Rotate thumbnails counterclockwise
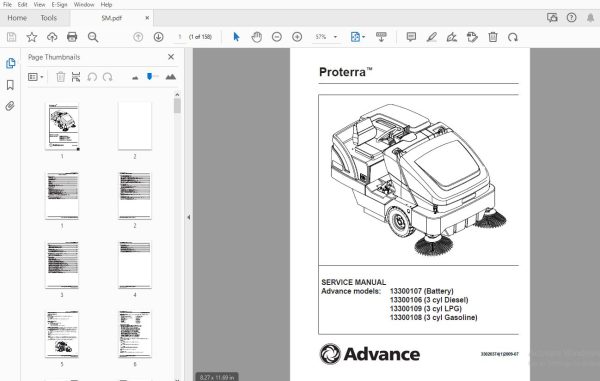This screenshot has height=381, width=600. click(92, 77)
